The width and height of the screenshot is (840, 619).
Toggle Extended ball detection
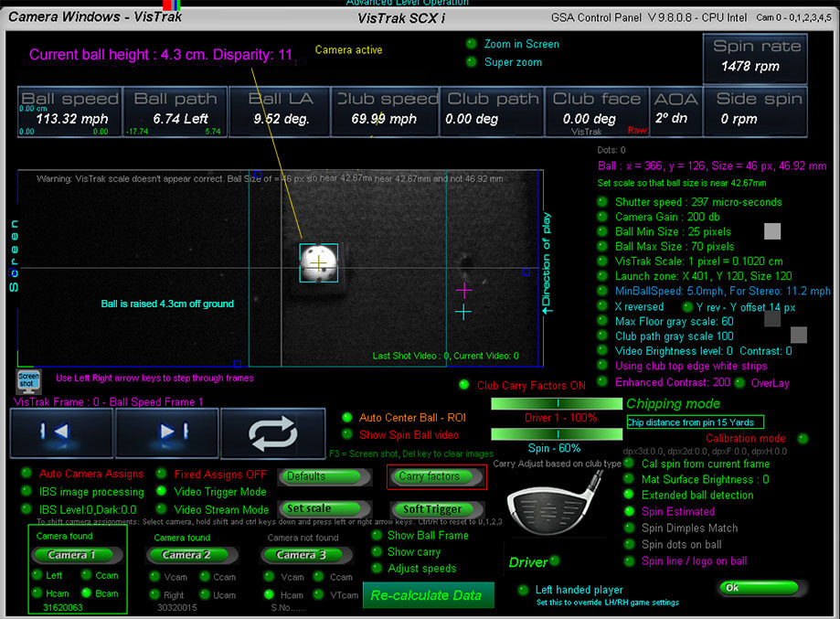coord(629,495)
